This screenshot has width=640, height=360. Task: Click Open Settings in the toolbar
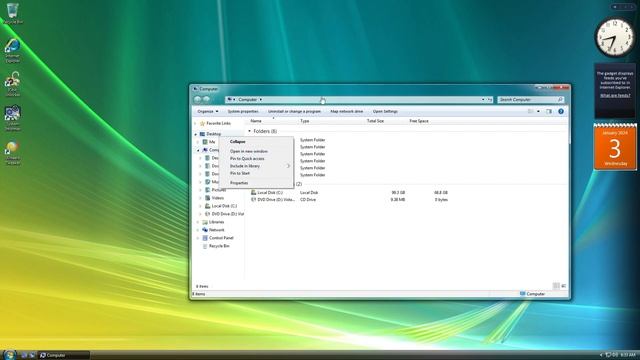385,111
